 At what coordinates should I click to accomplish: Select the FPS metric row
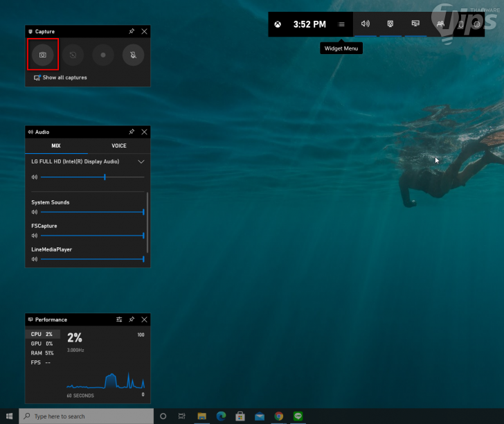click(x=43, y=362)
